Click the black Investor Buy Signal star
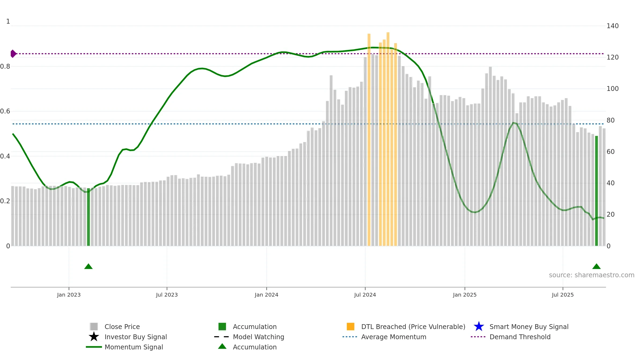Screen dimensions: 644x362 pos(94,337)
